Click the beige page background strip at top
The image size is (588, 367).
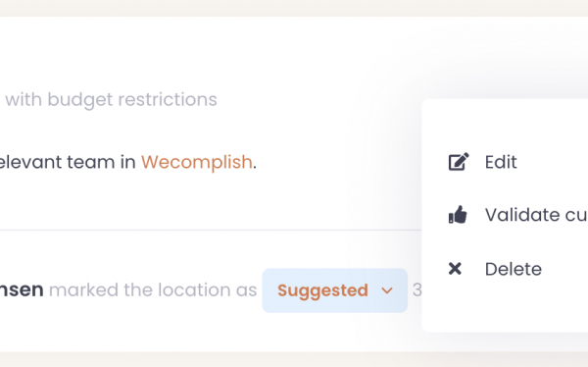294,8
